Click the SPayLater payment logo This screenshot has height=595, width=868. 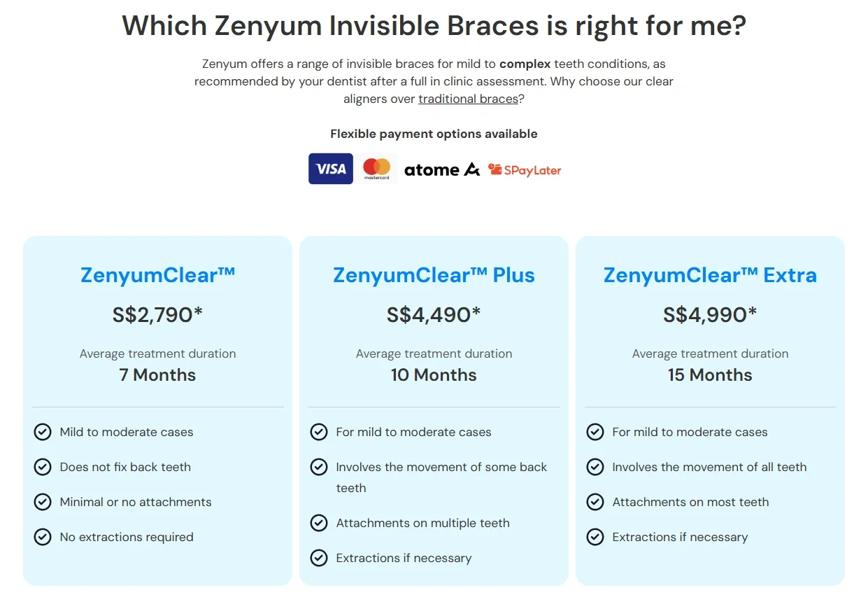[525, 169]
